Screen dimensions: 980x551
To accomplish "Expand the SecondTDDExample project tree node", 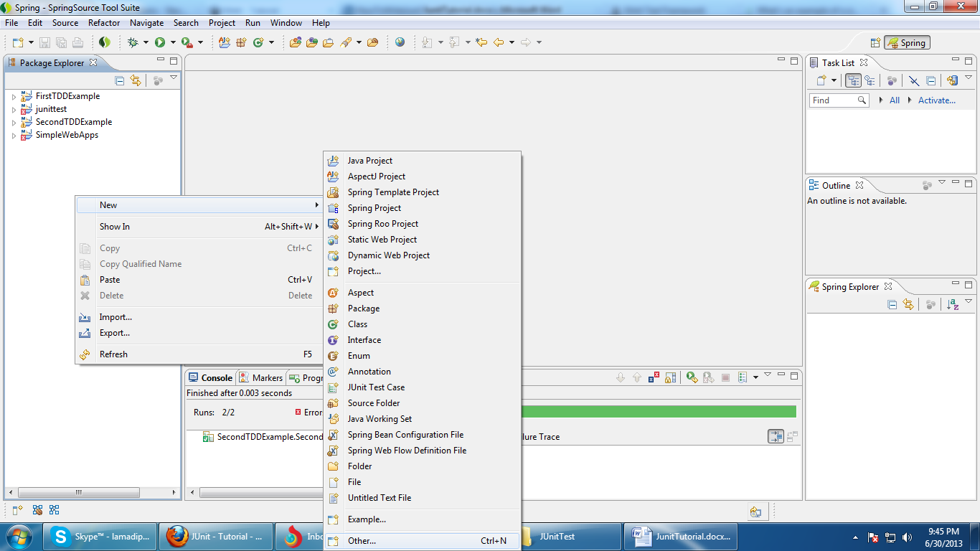I will tap(14, 123).
